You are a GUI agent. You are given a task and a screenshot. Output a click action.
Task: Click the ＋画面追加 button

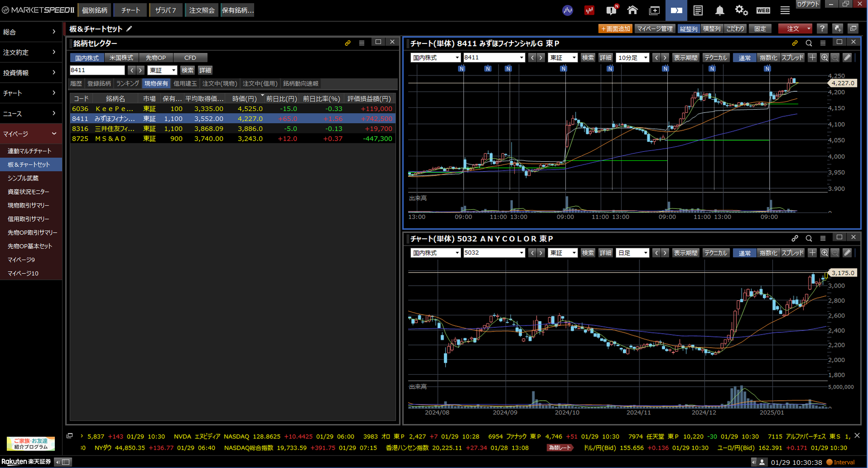point(615,29)
